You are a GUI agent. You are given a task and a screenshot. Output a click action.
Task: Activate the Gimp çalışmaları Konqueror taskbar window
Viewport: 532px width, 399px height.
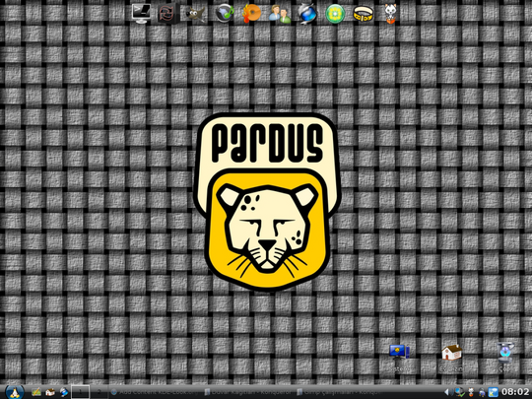[x=340, y=392]
